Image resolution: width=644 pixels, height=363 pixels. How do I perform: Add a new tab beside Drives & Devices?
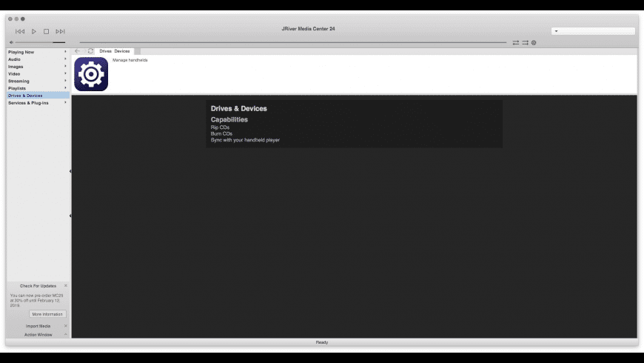137,51
